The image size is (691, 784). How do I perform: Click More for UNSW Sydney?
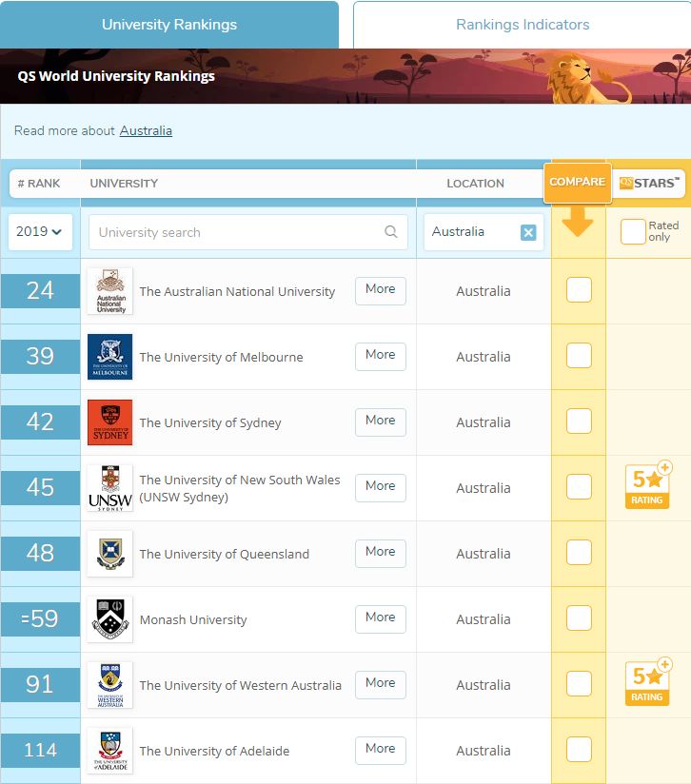point(381,487)
